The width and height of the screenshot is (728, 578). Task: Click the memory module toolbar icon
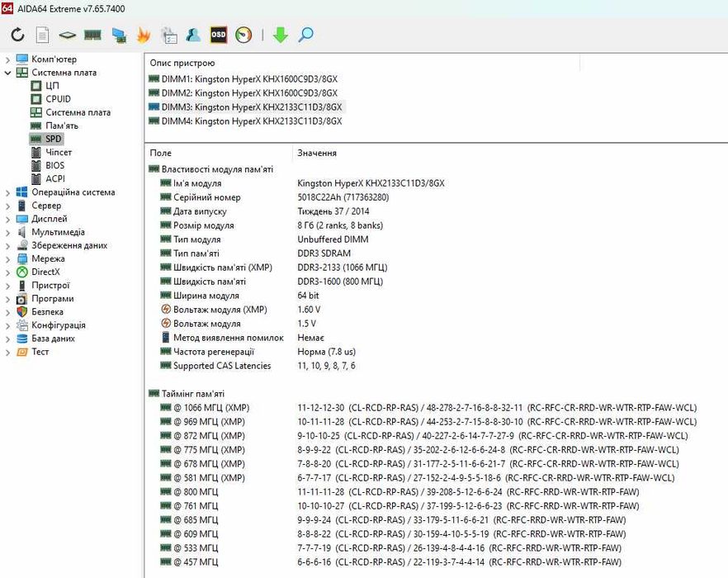click(92, 35)
